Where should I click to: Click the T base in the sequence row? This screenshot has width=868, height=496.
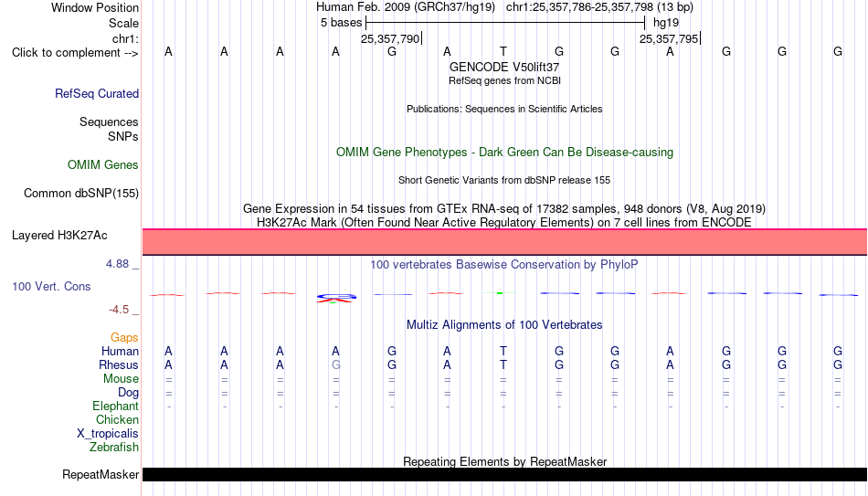pyautogui.click(x=503, y=52)
